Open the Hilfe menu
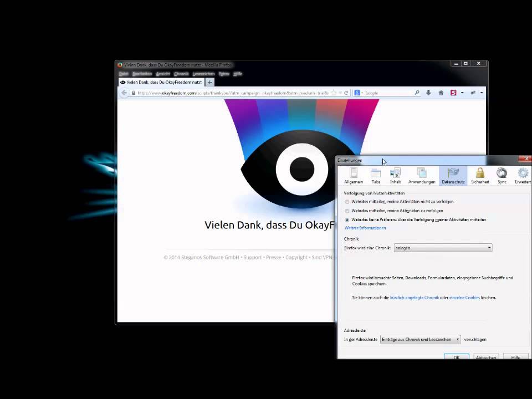The height and width of the screenshot is (399, 532). pos(238,74)
